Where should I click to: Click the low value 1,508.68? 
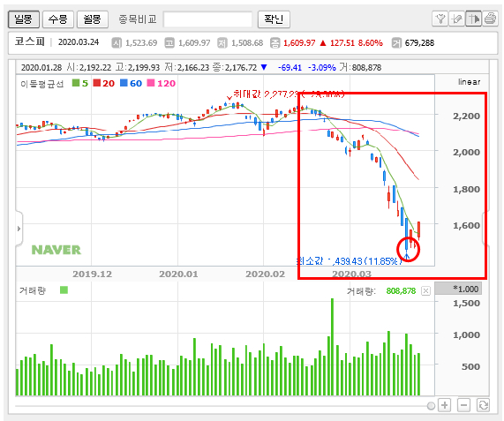(x=247, y=42)
